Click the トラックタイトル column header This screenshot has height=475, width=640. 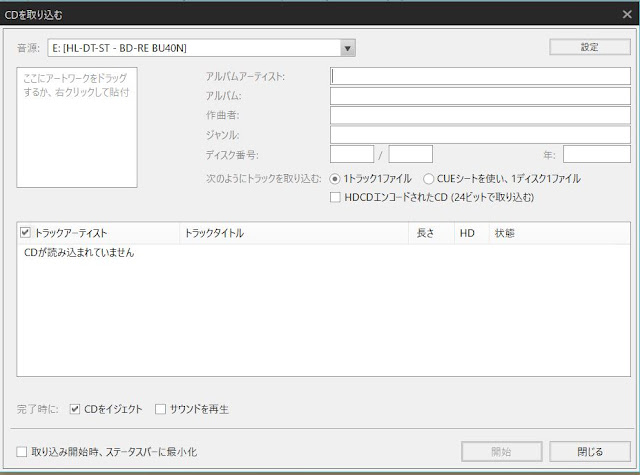pos(294,233)
